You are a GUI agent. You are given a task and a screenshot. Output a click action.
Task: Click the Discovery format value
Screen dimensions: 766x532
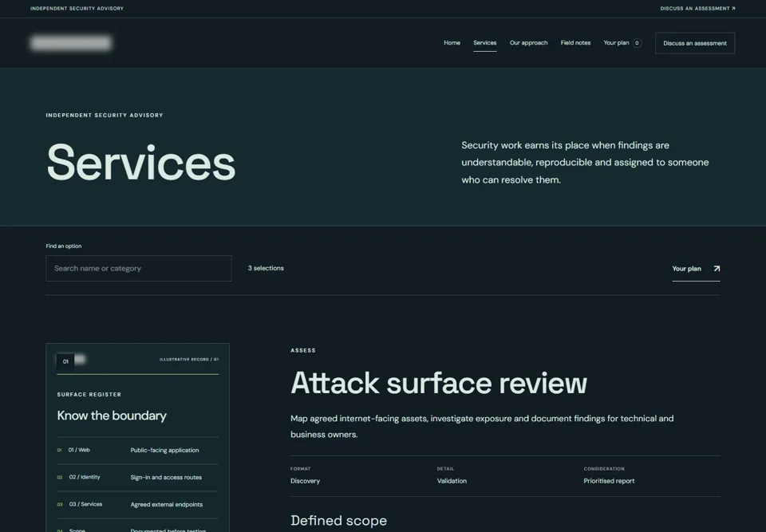306,481
